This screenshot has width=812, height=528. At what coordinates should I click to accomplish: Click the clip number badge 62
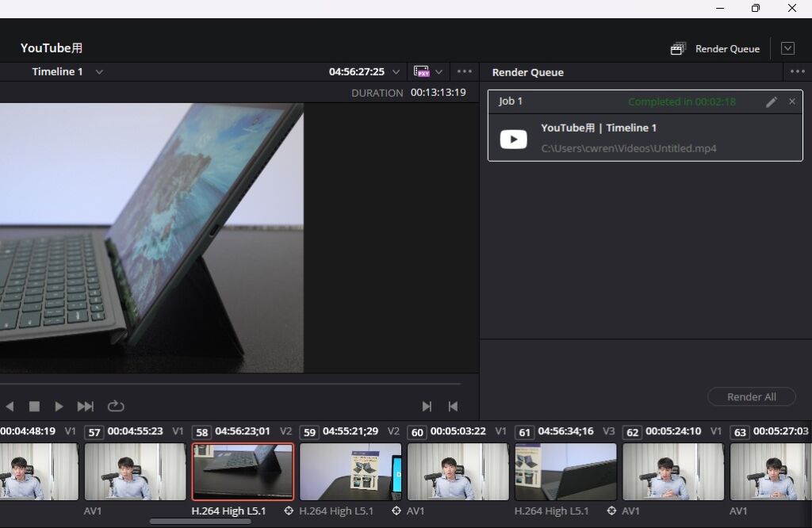(x=632, y=432)
